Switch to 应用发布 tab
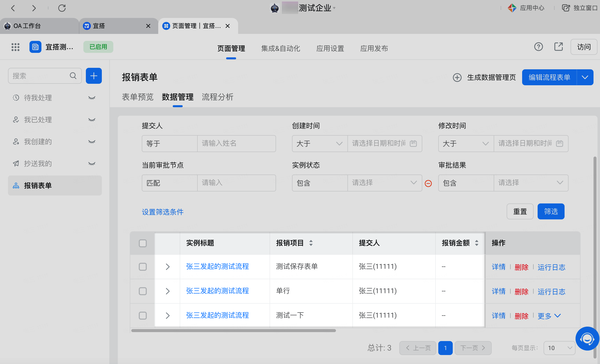This screenshot has width=600, height=364. coord(374,48)
